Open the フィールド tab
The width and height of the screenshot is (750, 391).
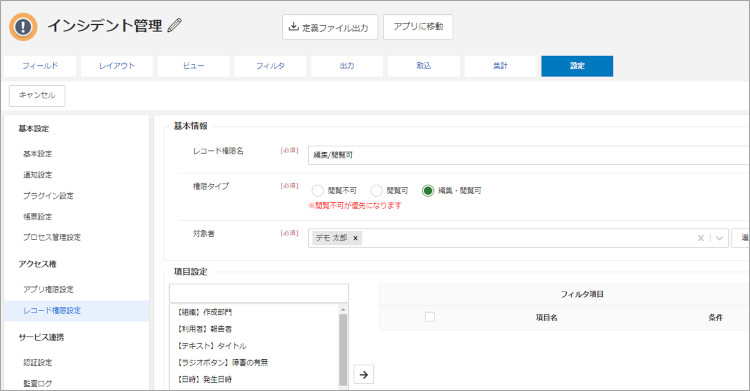coord(40,66)
